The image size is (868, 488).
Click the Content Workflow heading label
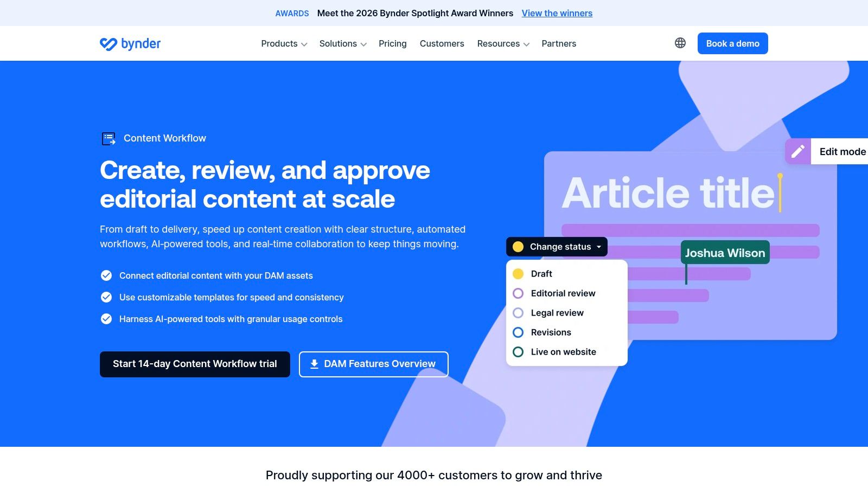pyautogui.click(x=165, y=138)
